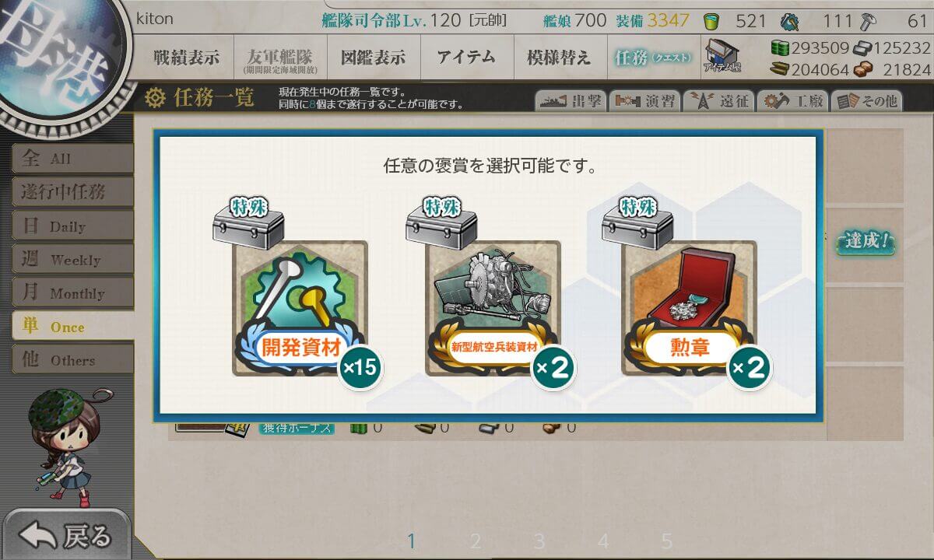The width and height of the screenshot is (934, 560).
Task: Show All quests in sidebar
Action: 72,158
